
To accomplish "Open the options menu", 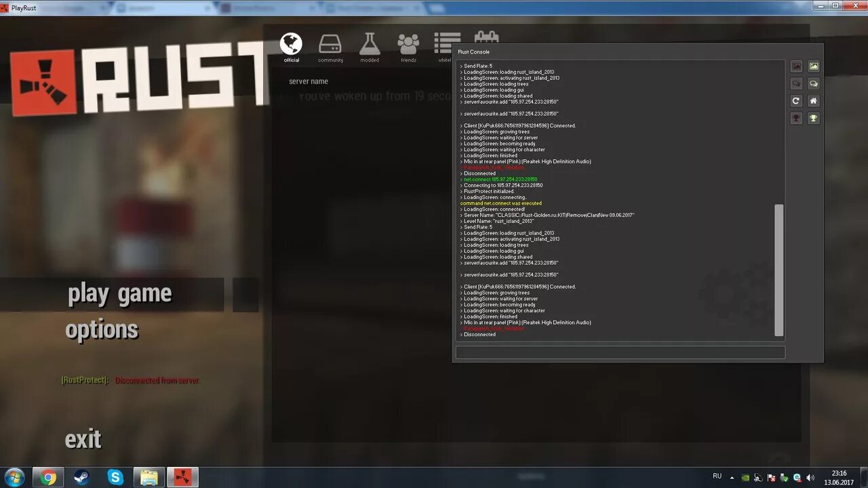I will click(102, 330).
